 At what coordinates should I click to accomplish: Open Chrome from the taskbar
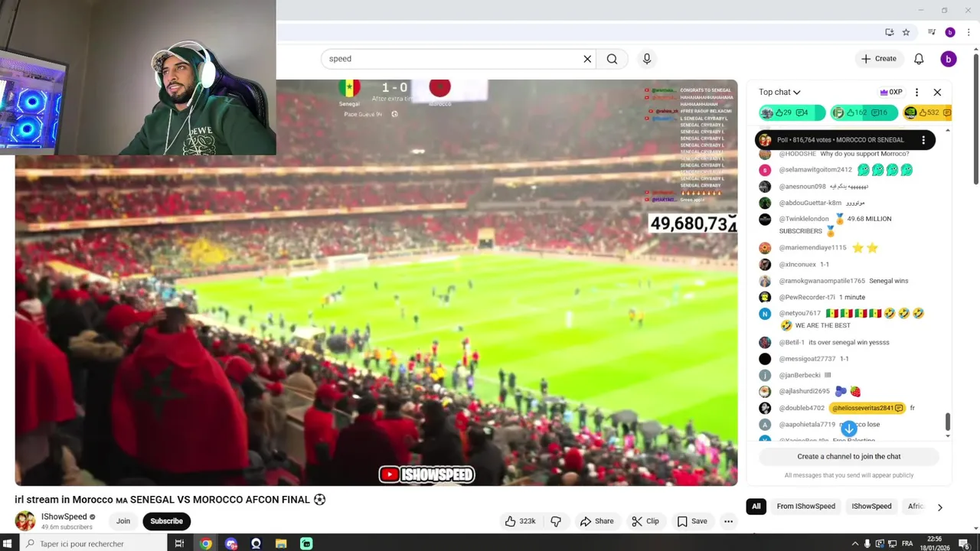[206, 543]
